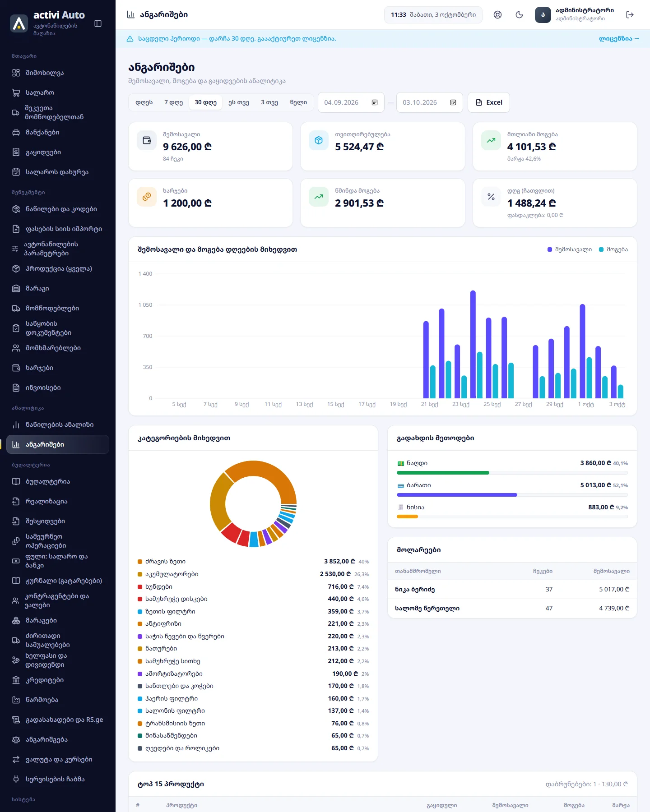Open calendar picker for end date

(453, 102)
